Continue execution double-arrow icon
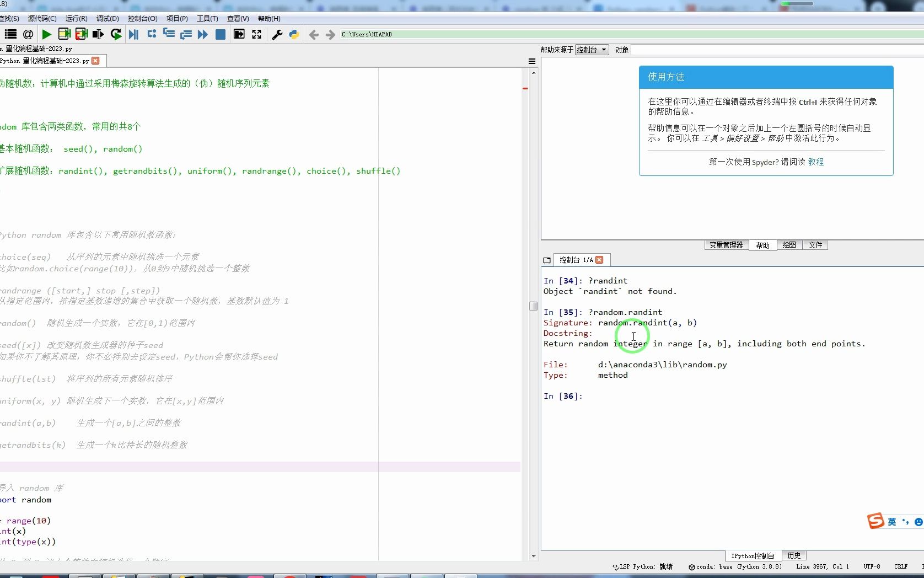924x578 pixels. click(203, 34)
